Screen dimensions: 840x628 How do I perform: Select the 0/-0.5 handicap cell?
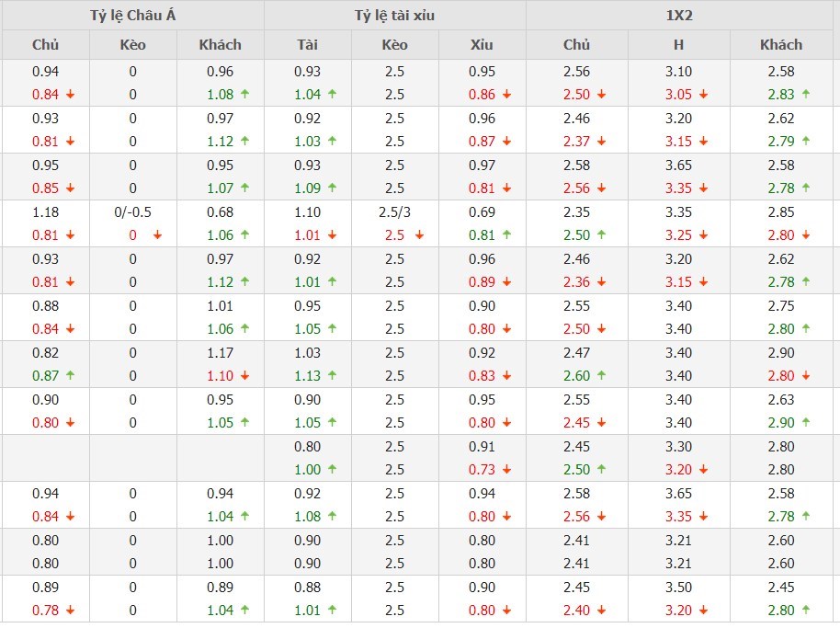point(132,212)
